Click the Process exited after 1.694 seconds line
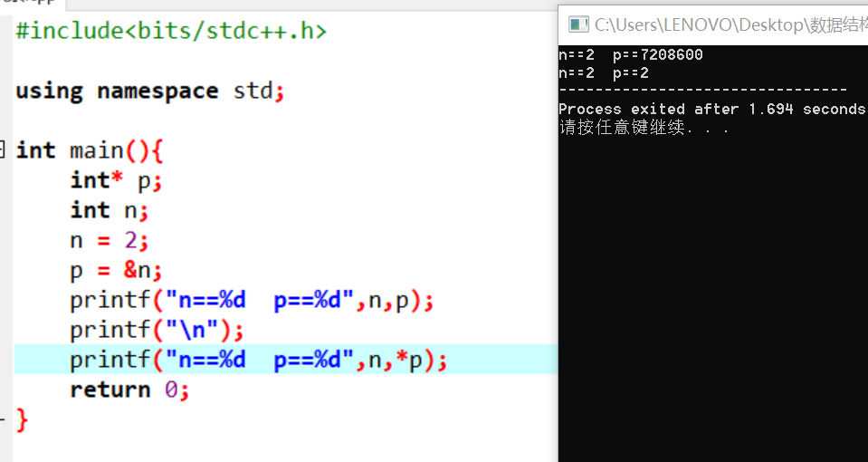This screenshot has height=462, width=868. tap(713, 109)
